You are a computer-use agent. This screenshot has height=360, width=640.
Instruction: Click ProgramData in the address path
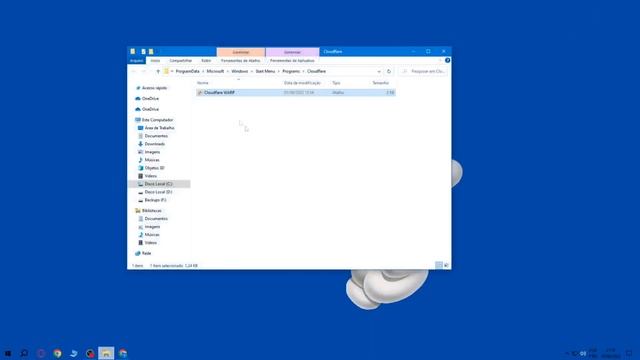pyautogui.click(x=187, y=71)
